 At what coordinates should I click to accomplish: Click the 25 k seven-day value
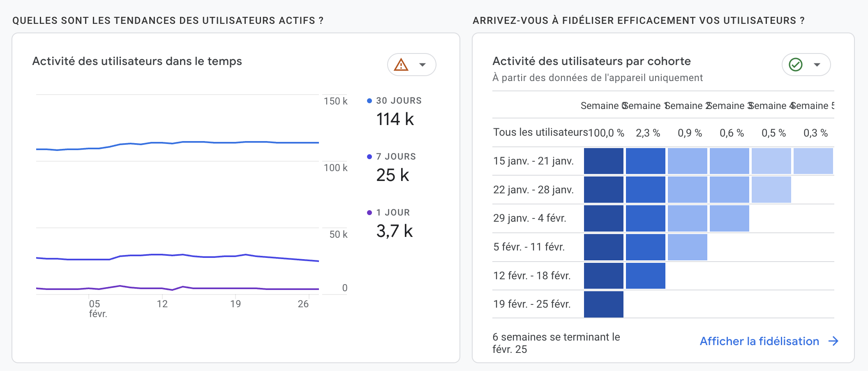click(392, 175)
